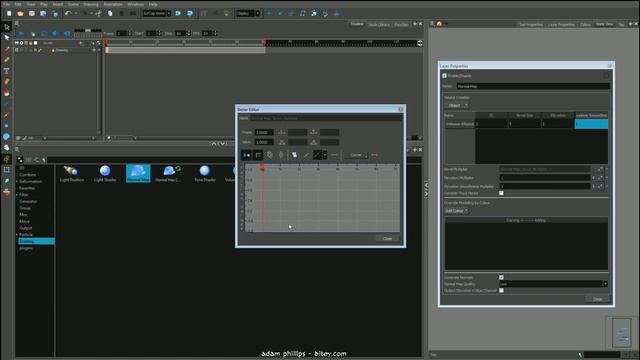Select the Text tool in Tools toolbar
Viewport: 640px width, 360px height.
click(x=7, y=71)
